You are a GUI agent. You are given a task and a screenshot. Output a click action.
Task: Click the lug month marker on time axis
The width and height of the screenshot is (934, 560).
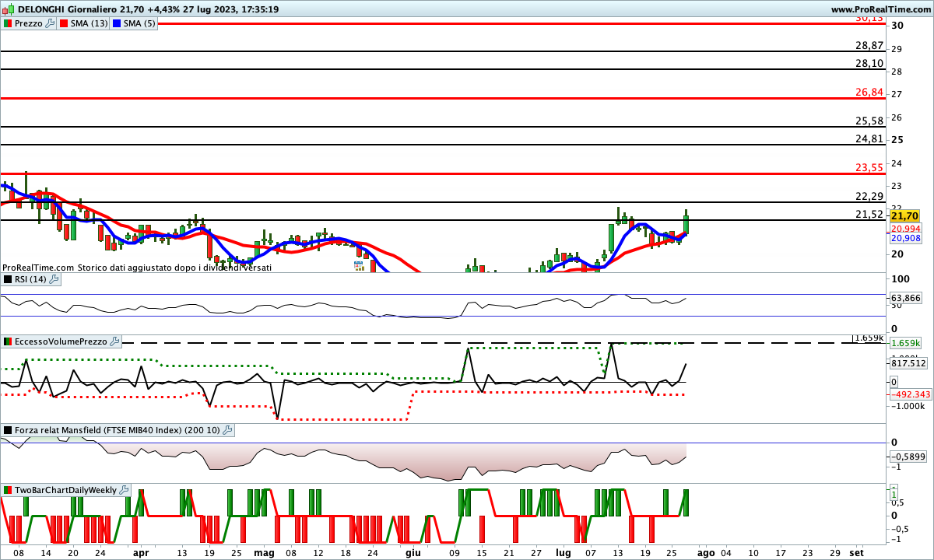(563, 552)
